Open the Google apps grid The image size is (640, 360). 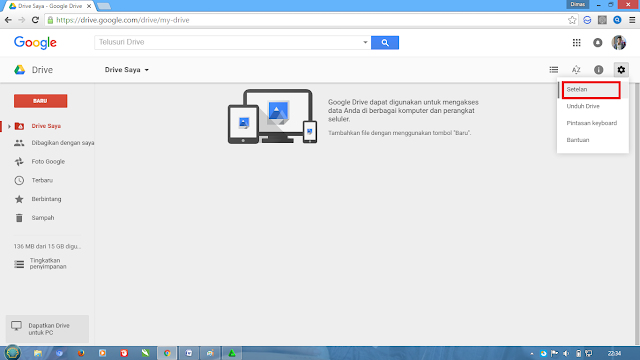point(576,42)
